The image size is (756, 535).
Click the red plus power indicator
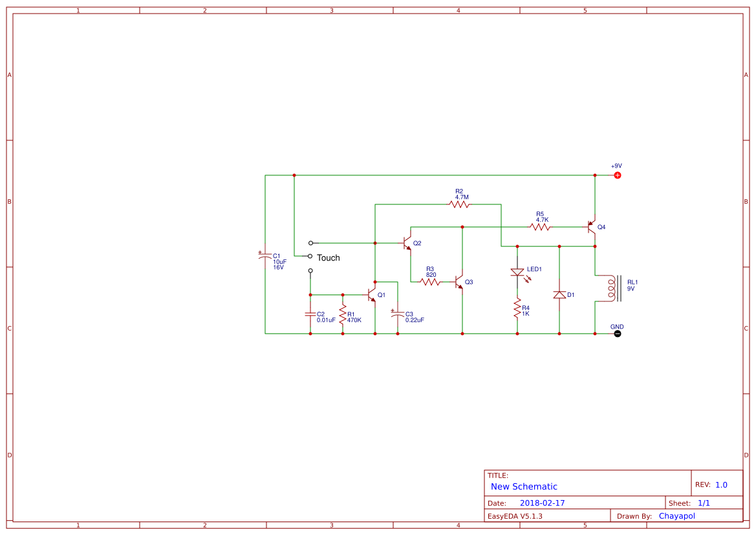(618, 175)
